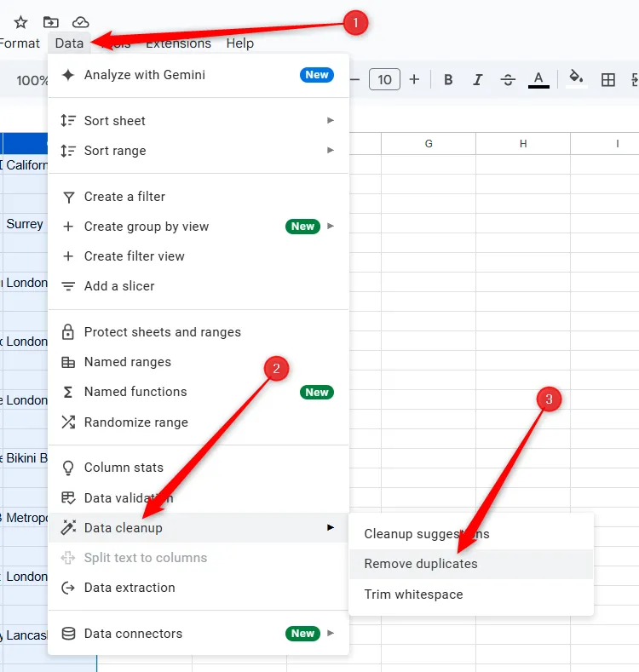This screenshot has height=672, width=639.
Task: Open the fill color bucket tool
Action: (x=576, y=79)
